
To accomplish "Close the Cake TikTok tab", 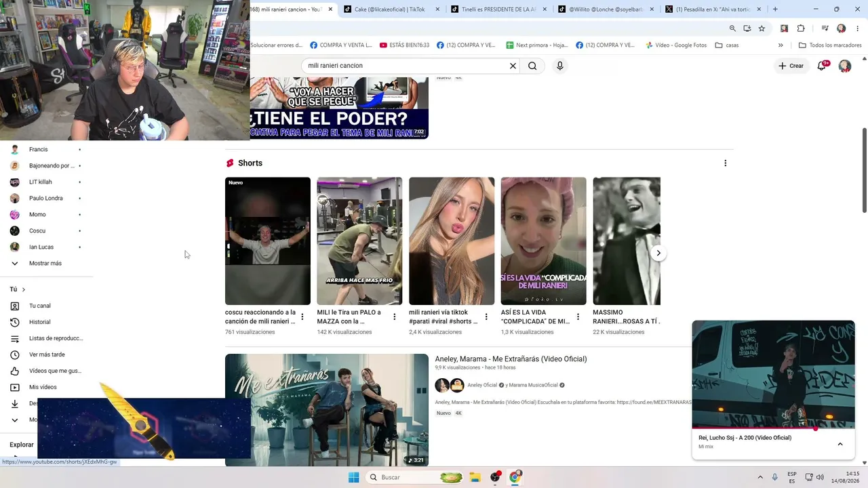I will click(437, 9).
